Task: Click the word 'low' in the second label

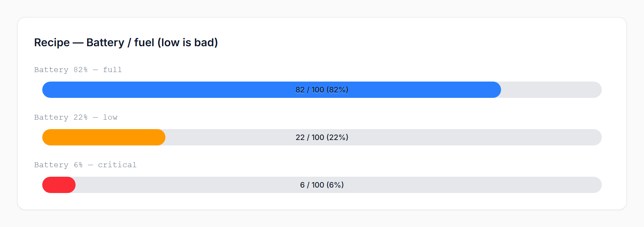Action: point(110,117)
